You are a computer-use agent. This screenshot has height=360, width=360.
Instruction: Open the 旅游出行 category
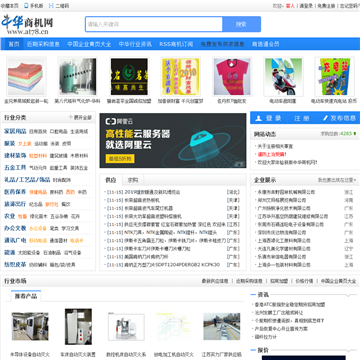pyautogui.click(x=15, y=204)
